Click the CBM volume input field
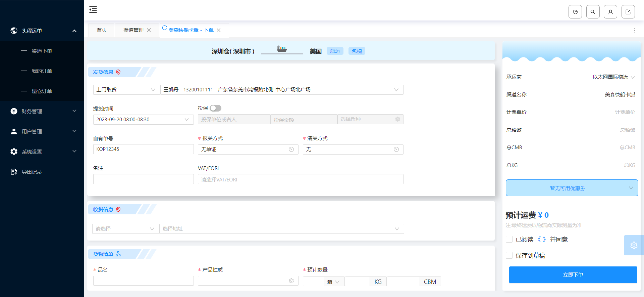This screenshot has height=297, width=644. point(403,282)
